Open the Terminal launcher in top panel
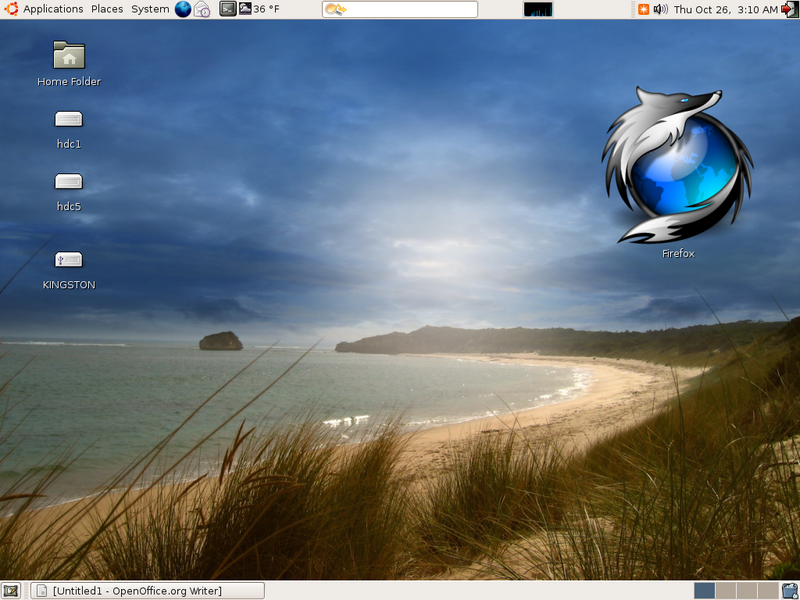Viewport: 800px width, 600px height. click(228, 9)
